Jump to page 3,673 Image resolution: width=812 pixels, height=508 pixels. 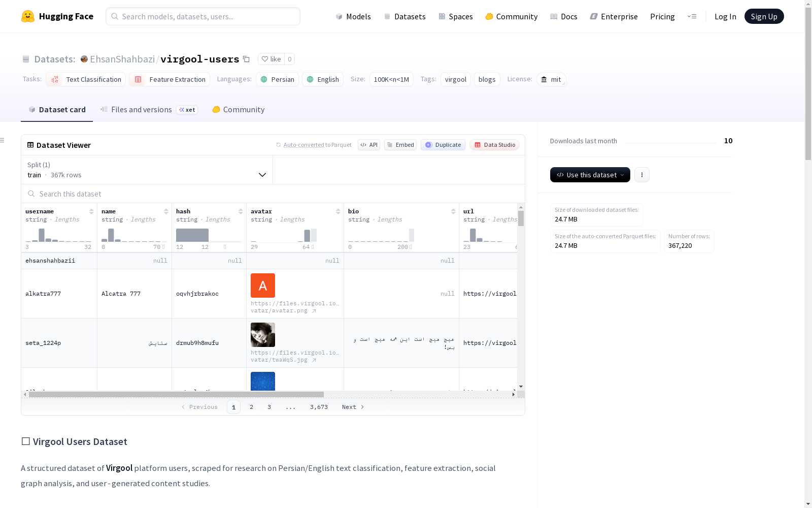pos(319,407)
